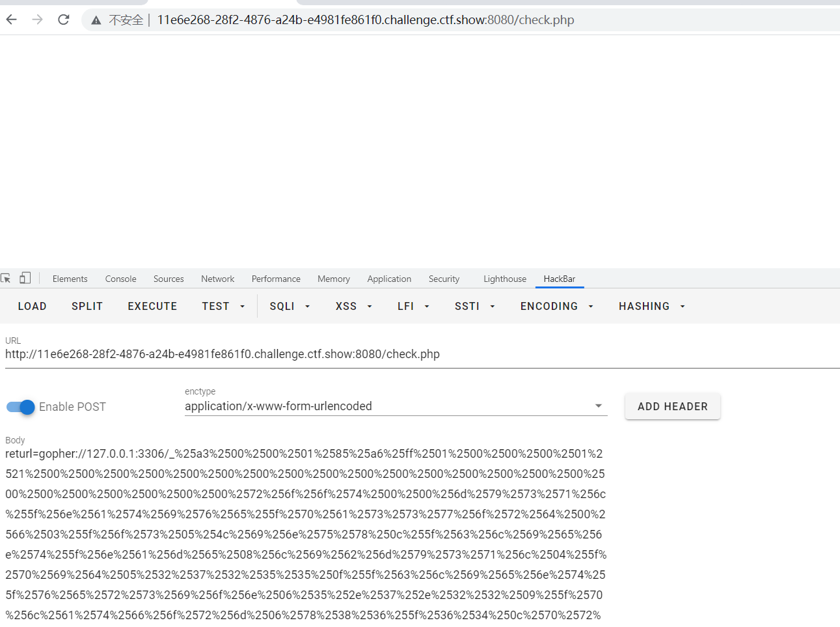The image size is (840, 627).
Task: Open the Security tab
Action: coord(444,279)
